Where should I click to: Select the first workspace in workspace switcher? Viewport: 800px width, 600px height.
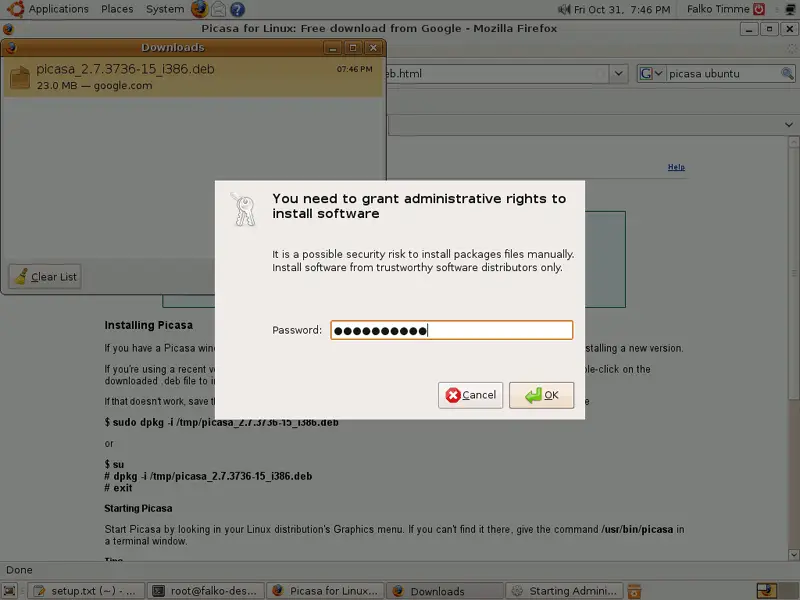click(766, 591)
